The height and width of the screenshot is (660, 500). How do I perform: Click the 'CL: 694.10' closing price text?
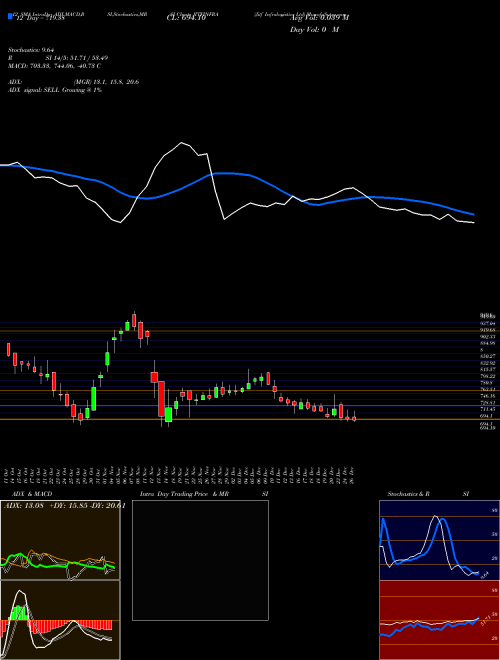pos(185,19)
